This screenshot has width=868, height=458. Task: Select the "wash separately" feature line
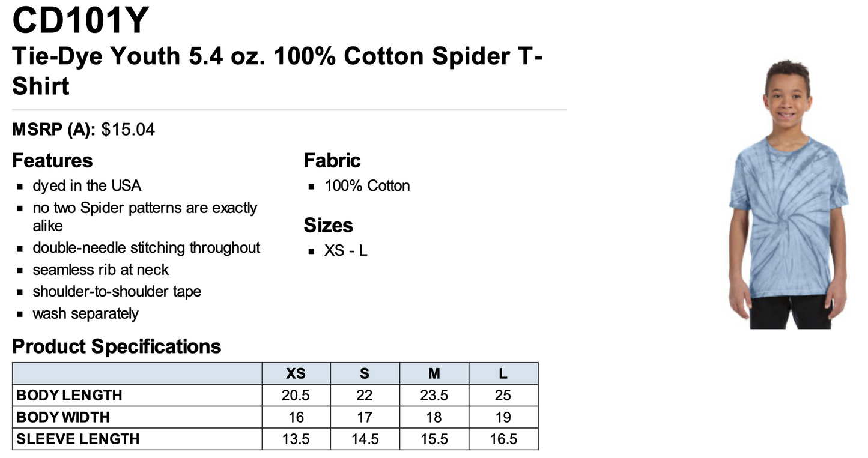pyautogui.click(x=85, y=313)
